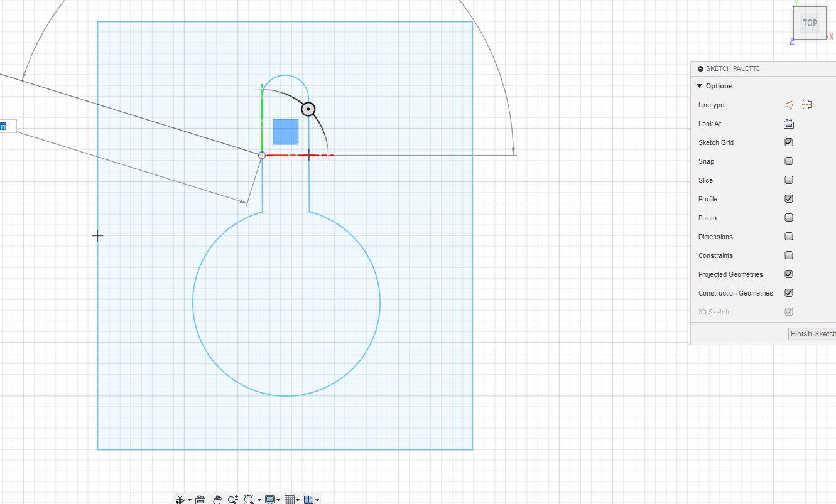Open the Viewports layout dropdown arrow

[317, 500]
